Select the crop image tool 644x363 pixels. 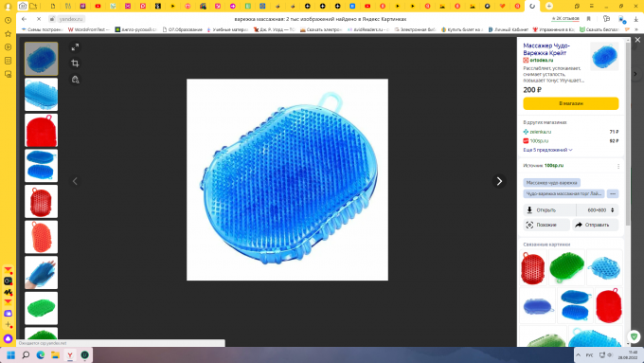coord(75,64)
